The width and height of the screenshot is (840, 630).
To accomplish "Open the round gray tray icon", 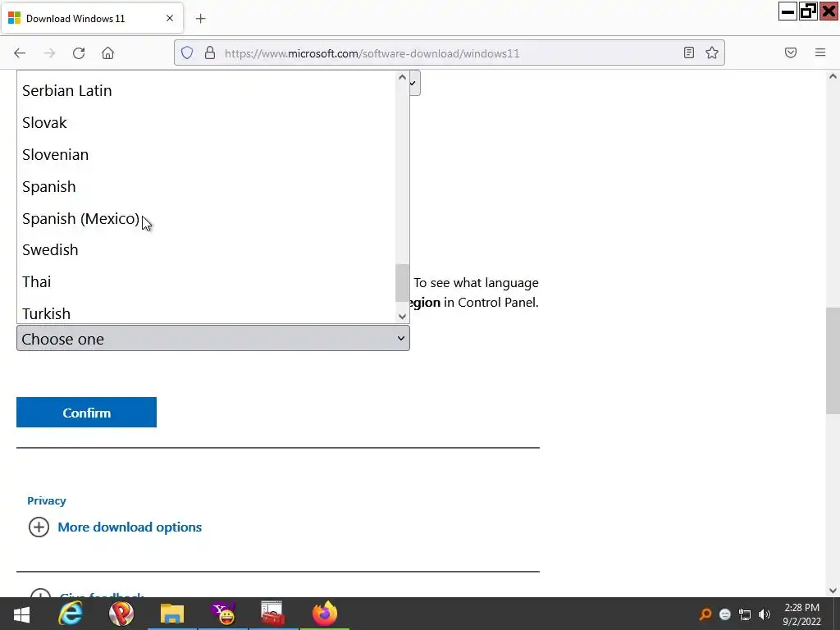I will (725, 614).
